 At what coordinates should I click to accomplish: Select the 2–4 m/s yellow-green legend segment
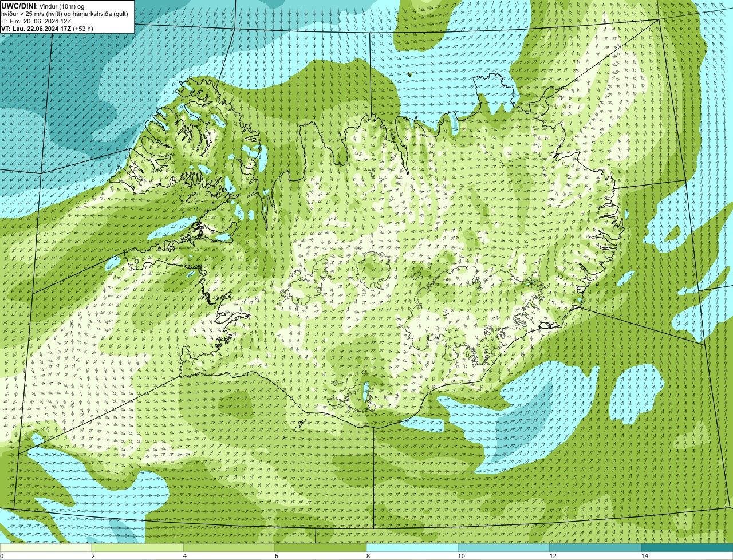(x=137, y=547)
